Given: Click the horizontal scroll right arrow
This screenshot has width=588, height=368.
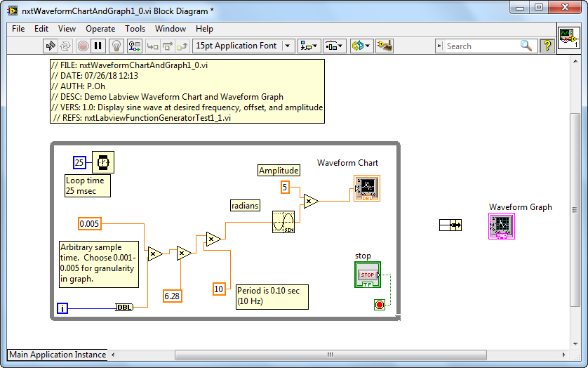Looking at the screenshot, I should point(563,355).
